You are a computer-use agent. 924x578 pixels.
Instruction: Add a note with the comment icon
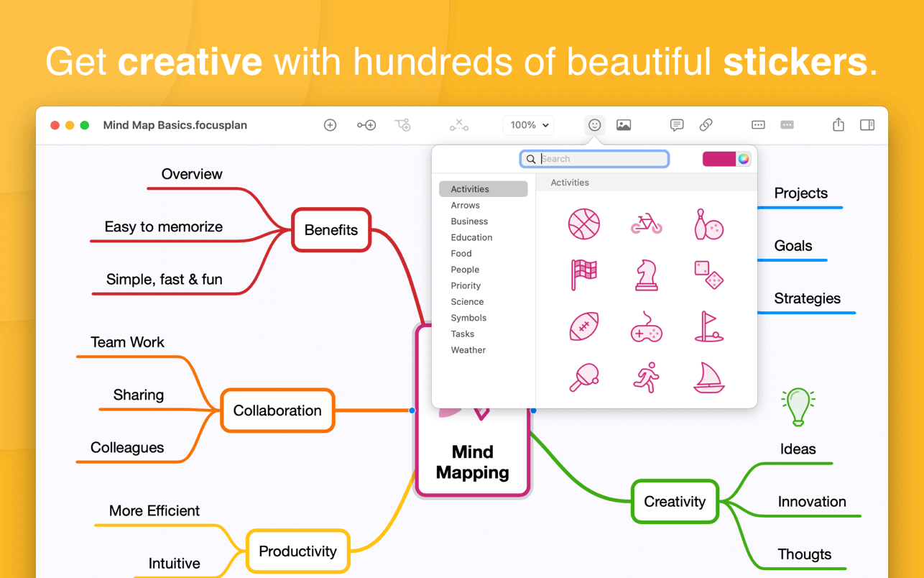pos(676,125)
